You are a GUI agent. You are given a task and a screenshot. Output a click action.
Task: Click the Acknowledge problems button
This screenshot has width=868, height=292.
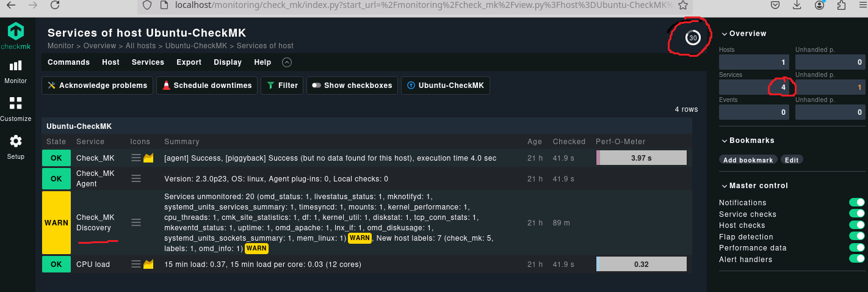[97, 86]
